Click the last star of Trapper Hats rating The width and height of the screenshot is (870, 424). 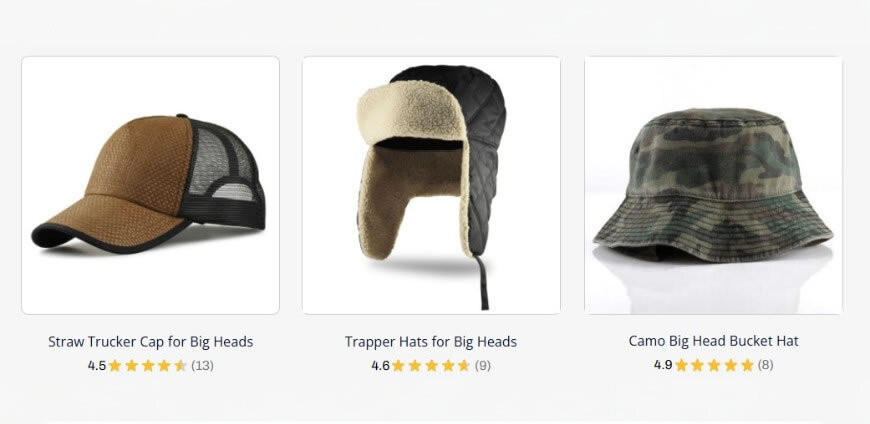(464, 365)
